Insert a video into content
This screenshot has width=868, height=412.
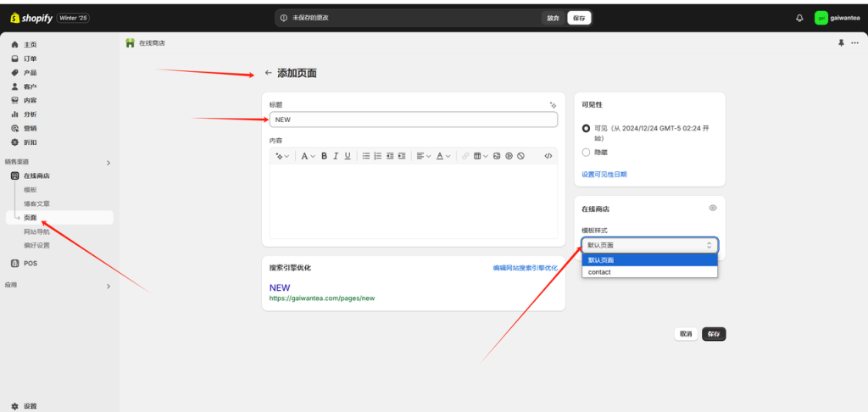point(509,156)
